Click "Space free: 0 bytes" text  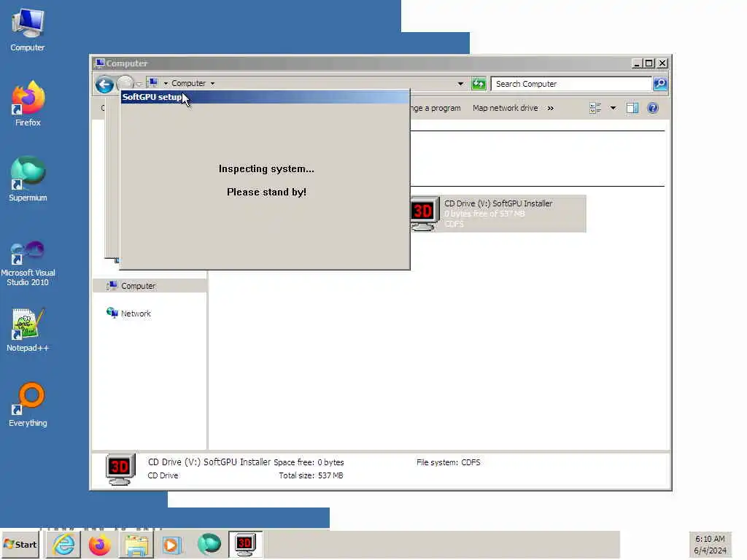click(x=309, y=462)
